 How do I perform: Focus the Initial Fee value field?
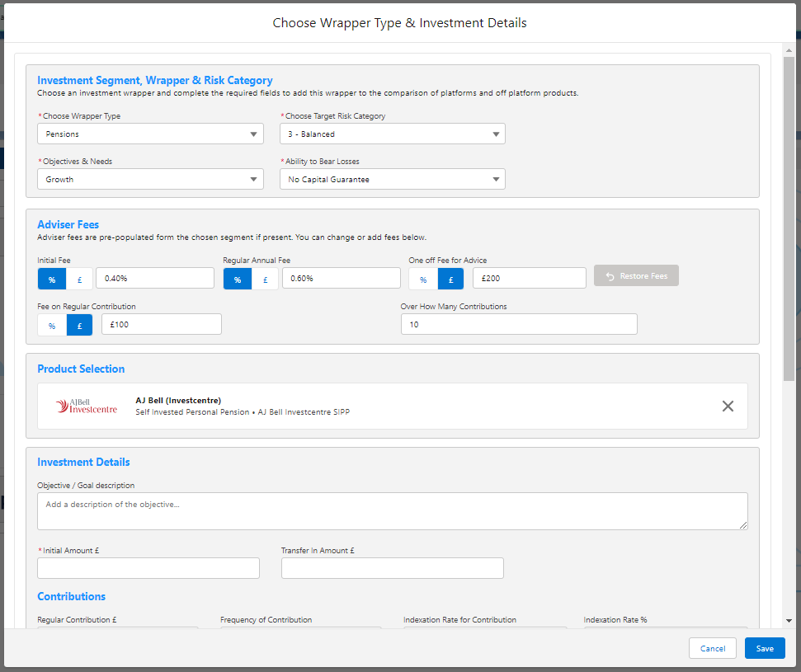coord(155,278)
